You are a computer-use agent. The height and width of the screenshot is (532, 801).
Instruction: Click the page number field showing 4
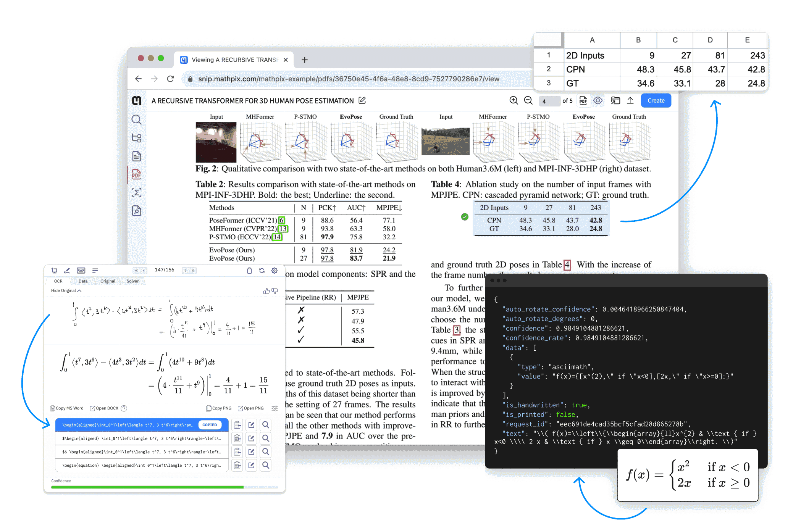pyautogui.click(x=549, y=100)
